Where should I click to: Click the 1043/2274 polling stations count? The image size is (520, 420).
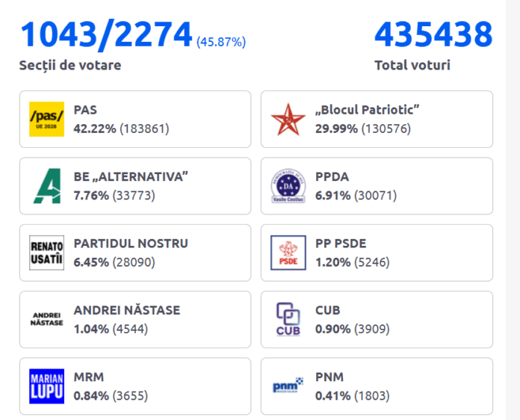click(x=106, y=35)
